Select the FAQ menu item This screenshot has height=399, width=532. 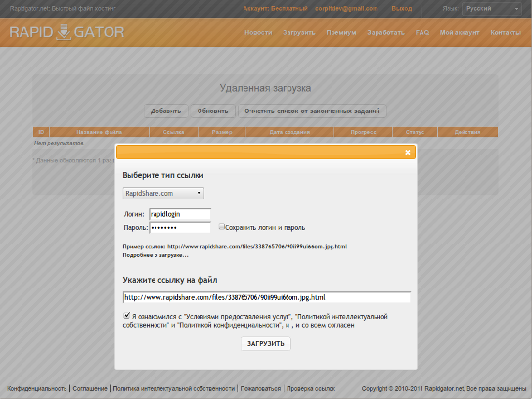point(422,33)
